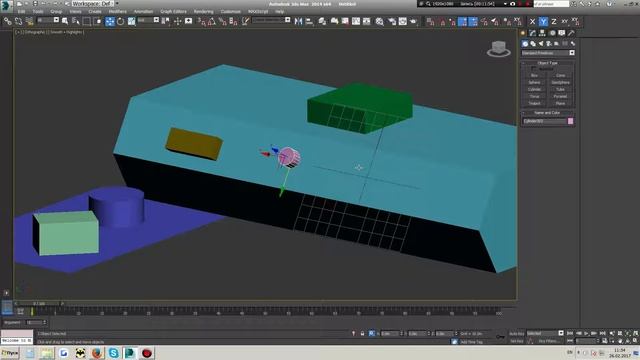Open the Standard Primitives dropdown

(x=548, y=53)
